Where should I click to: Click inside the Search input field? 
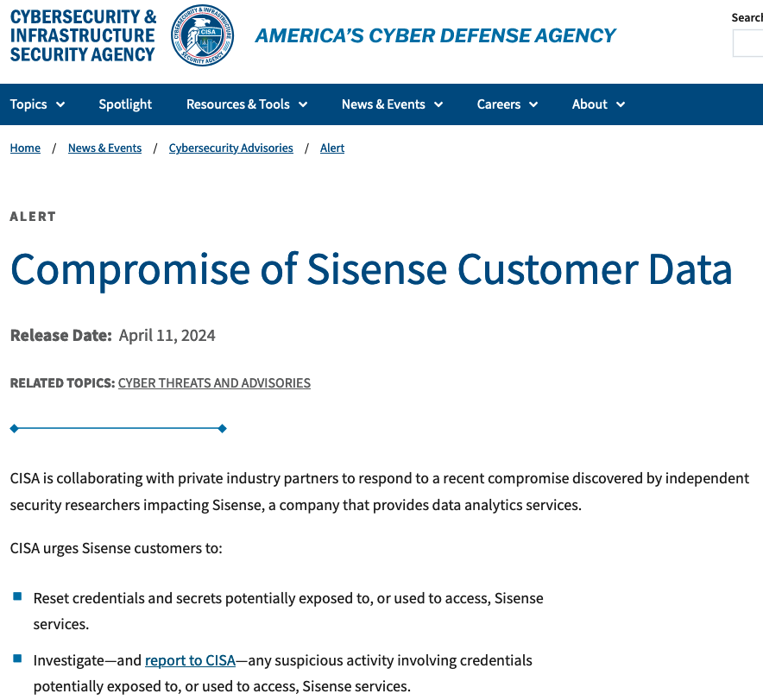point(748,43)
